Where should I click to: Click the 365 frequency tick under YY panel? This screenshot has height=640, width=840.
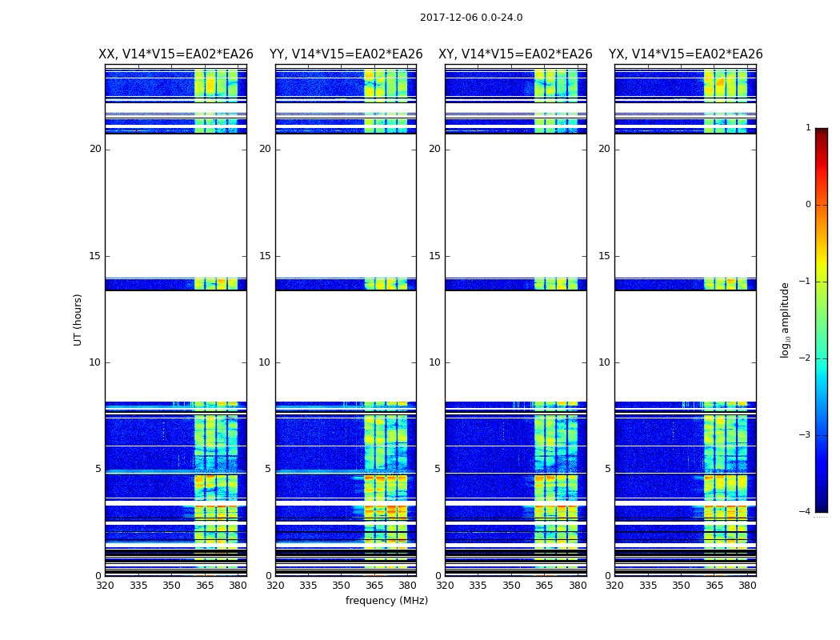point(374,586)
